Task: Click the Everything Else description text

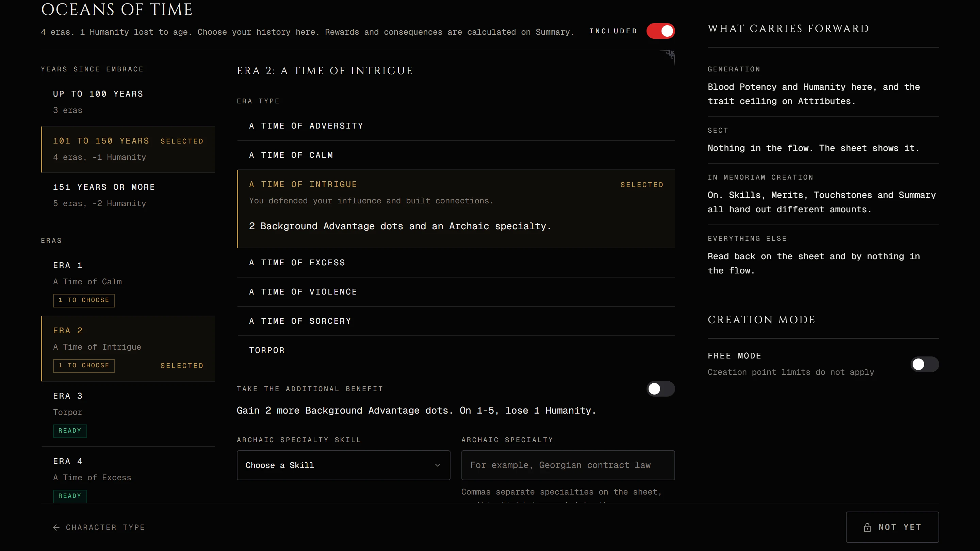Action: click(814, 264)
